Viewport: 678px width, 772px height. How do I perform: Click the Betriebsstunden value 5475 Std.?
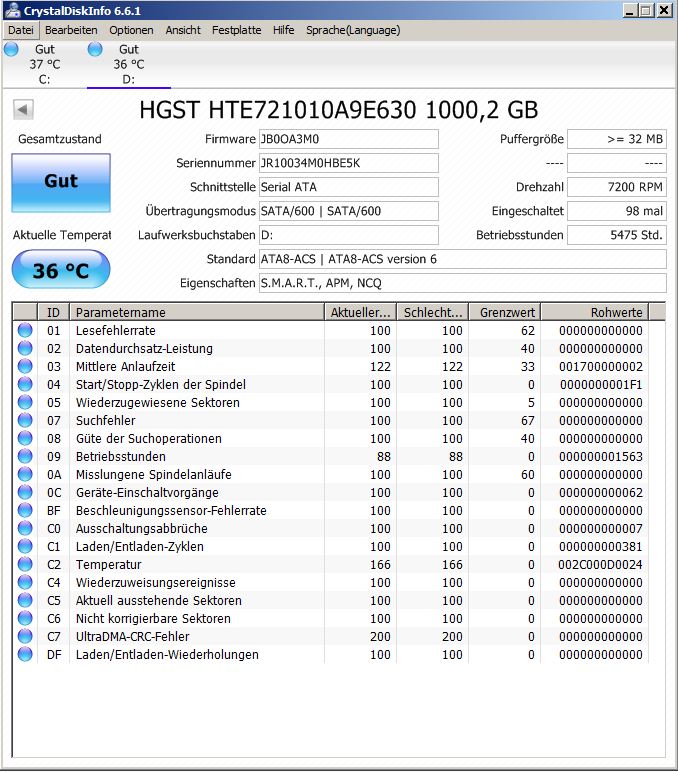tap(617, 235)
